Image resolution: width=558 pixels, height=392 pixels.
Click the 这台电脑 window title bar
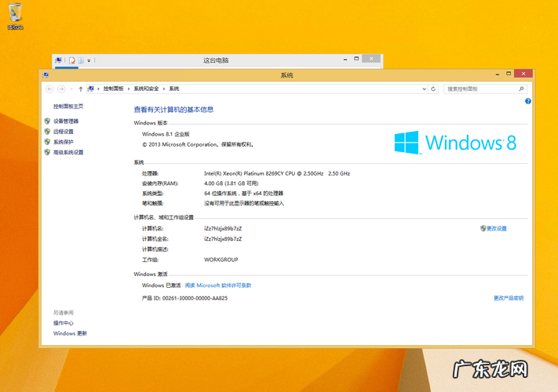216,60
